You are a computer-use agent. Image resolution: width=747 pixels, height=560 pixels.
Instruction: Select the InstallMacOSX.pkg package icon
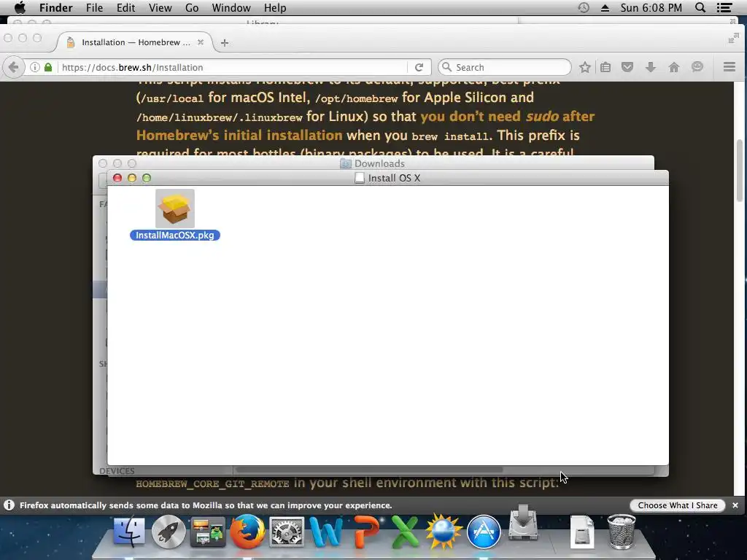point(175,209)
